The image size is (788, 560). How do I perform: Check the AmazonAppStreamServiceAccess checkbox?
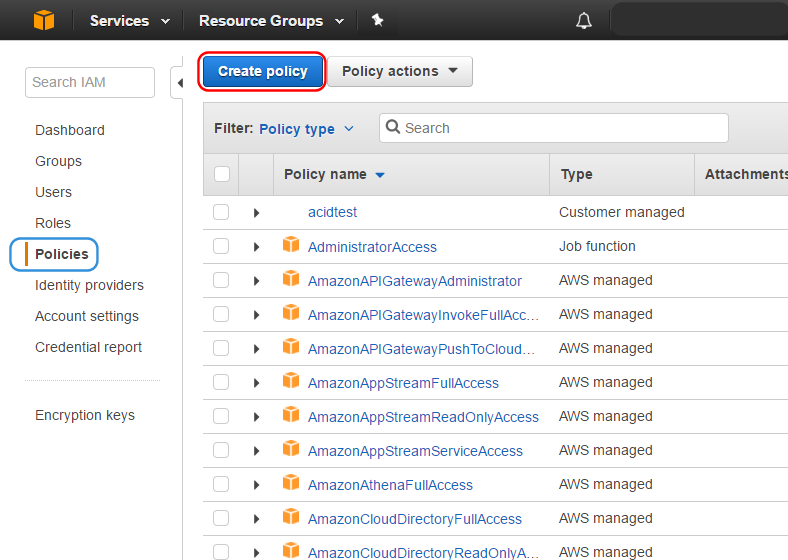[221, 450]
